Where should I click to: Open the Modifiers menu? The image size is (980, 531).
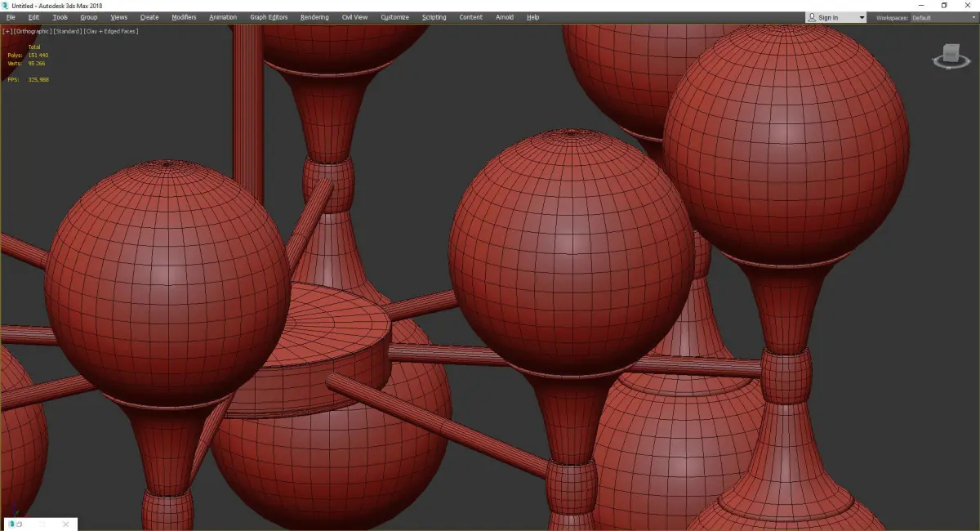(x=184, y=17)
